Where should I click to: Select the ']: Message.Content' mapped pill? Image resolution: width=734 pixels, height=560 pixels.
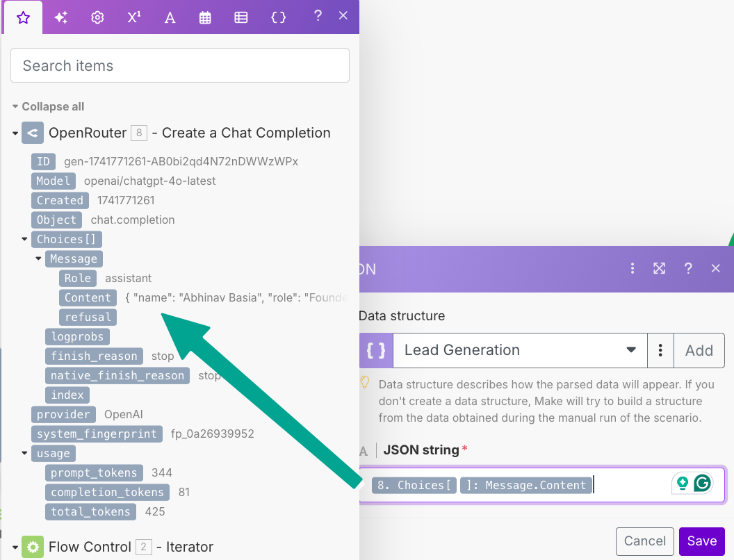click(526, 486)
